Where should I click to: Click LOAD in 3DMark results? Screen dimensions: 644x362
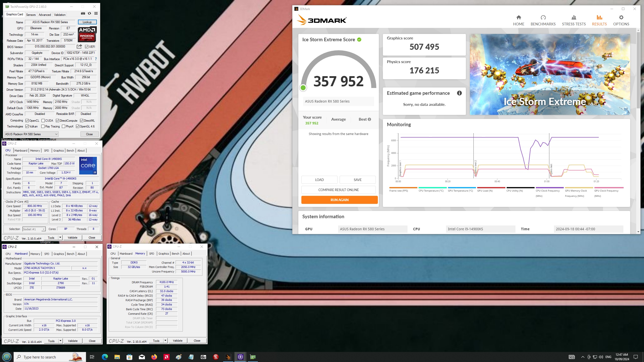319,180
